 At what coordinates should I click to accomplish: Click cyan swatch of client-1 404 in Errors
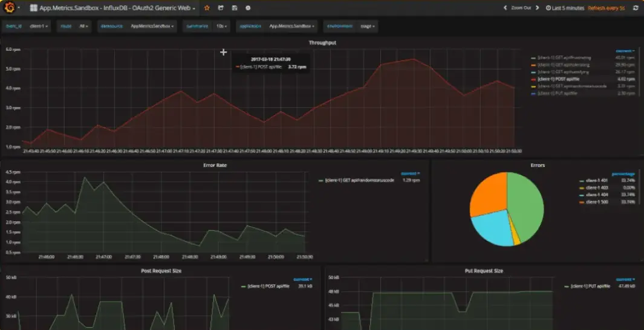tap(582, 195)
